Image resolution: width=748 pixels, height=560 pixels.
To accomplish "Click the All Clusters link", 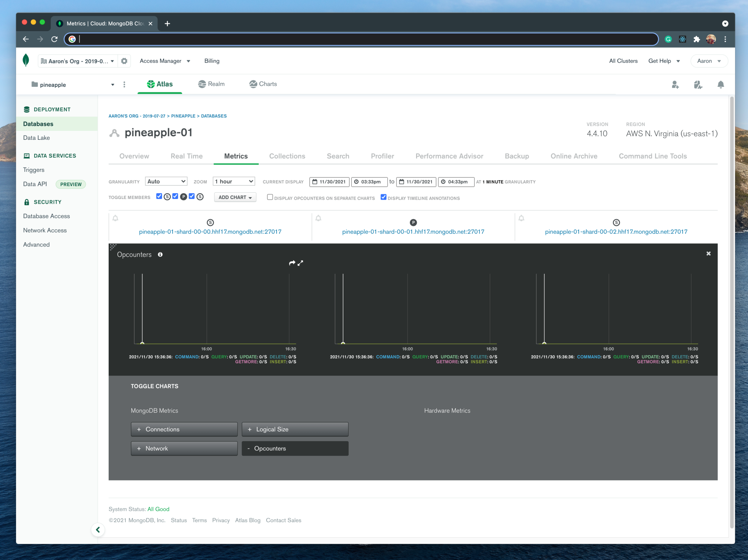I will [623, 61].
